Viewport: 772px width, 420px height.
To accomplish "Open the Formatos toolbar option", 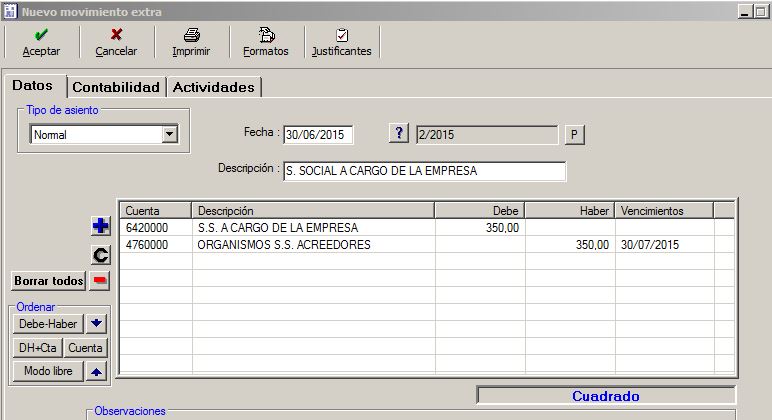I will (266, 43).
